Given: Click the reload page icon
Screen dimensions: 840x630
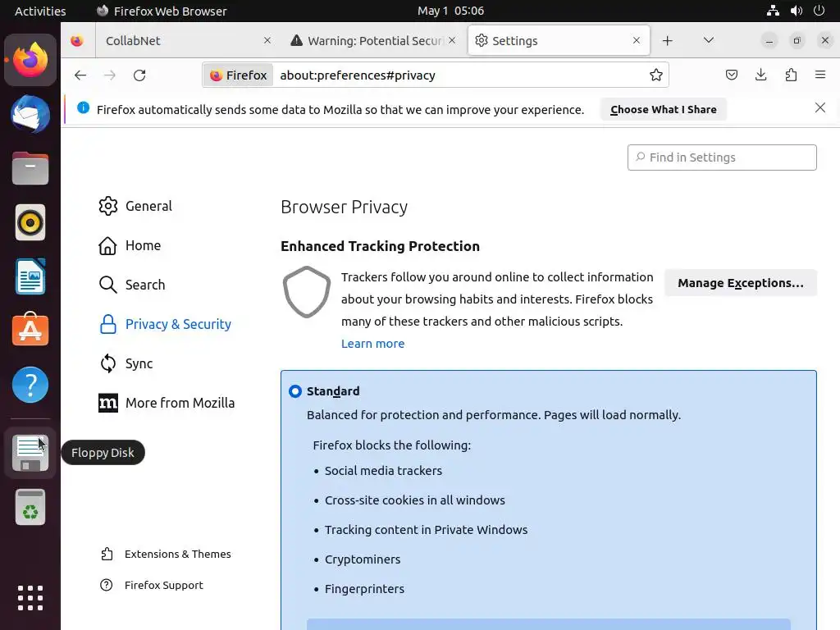Looking at the screenshot, I should [x=139, y=75].
